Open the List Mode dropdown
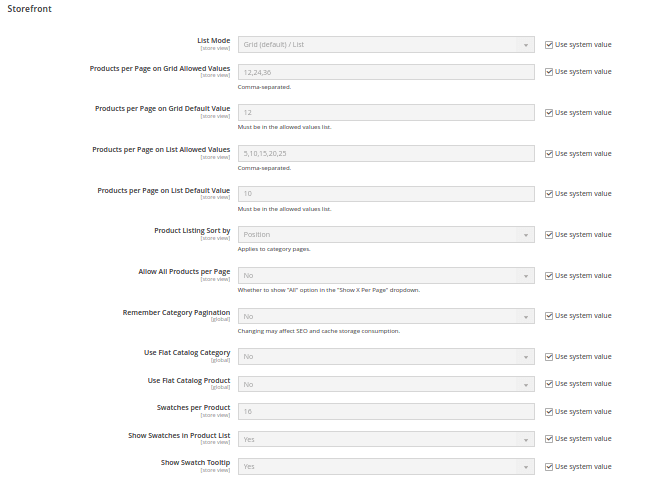The height and width of the screenshot is (484, 647). pyautogui.click(x=385, y=44)
